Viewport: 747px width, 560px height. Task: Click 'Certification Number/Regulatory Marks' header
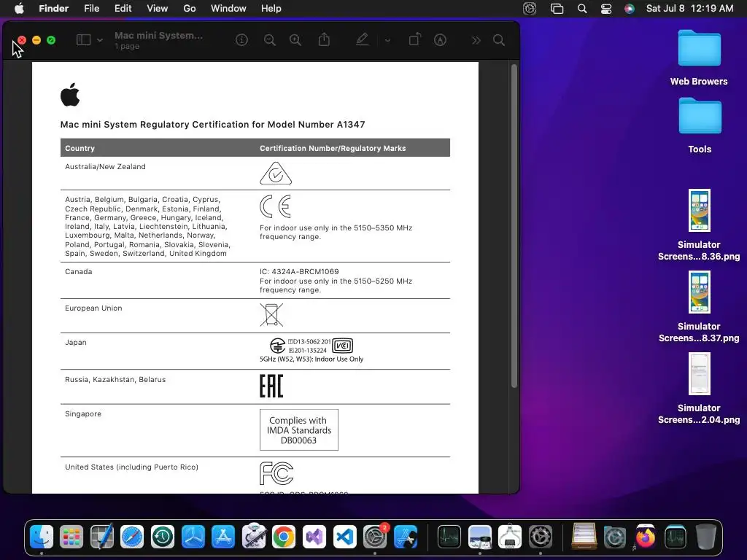point(333,148)
